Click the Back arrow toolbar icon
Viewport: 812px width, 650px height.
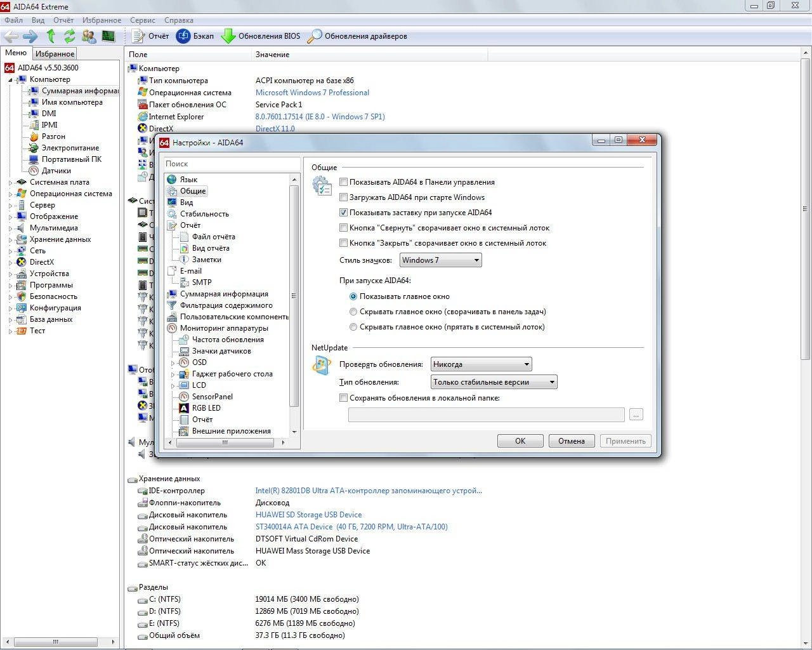[x=11, y=36]
